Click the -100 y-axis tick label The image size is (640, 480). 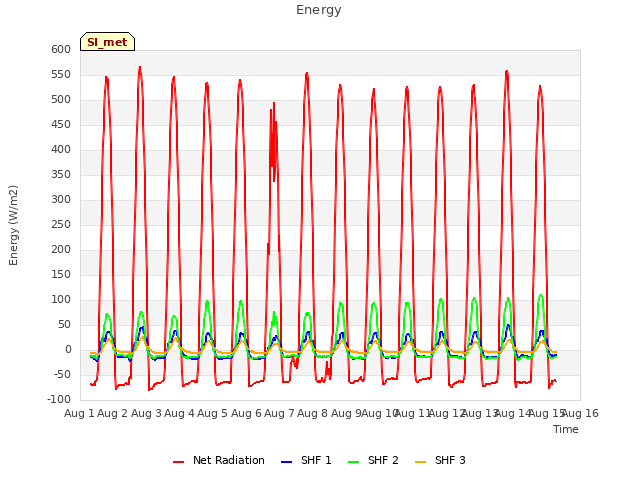(x=59, y=400)
